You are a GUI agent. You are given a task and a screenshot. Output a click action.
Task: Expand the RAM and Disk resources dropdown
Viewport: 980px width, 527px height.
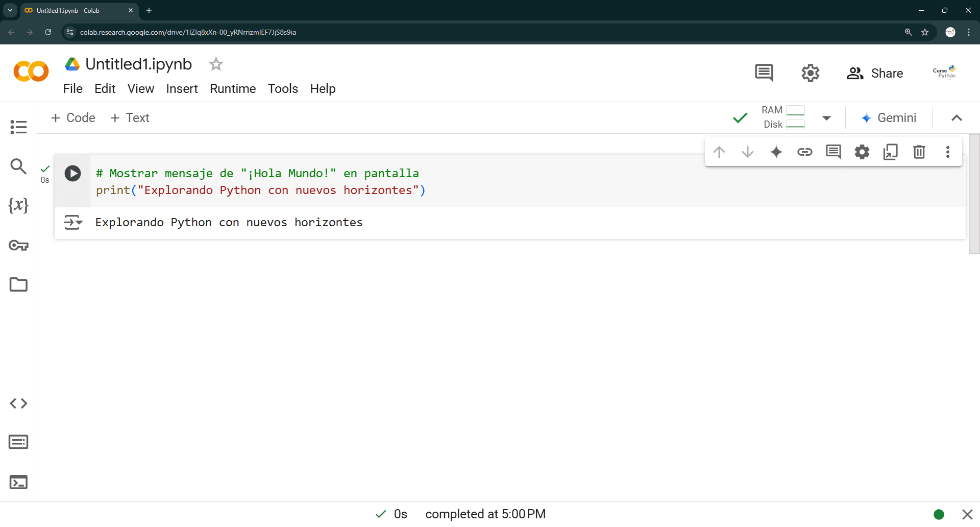pos(826,117)
